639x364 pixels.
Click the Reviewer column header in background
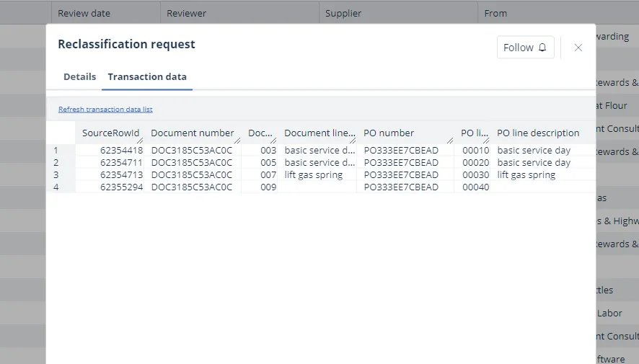click(186, 13)
